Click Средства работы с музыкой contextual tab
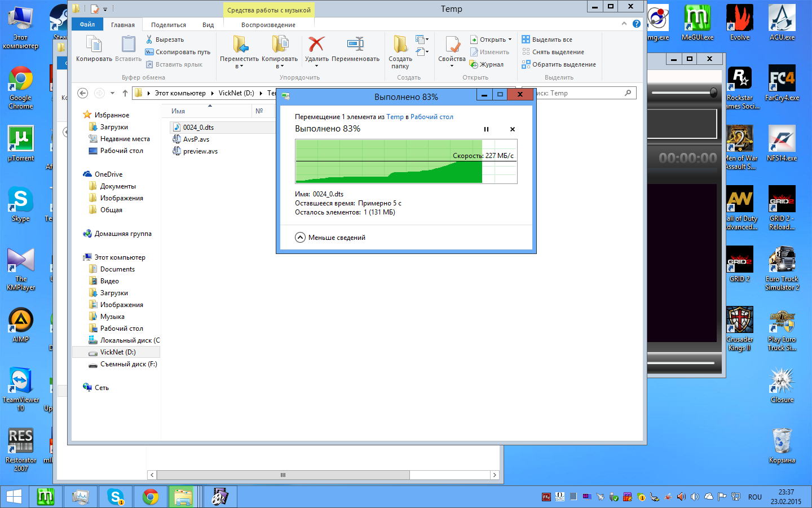This screenshot has width=812, height=508. pyautogui.click(x=269, y=10)
